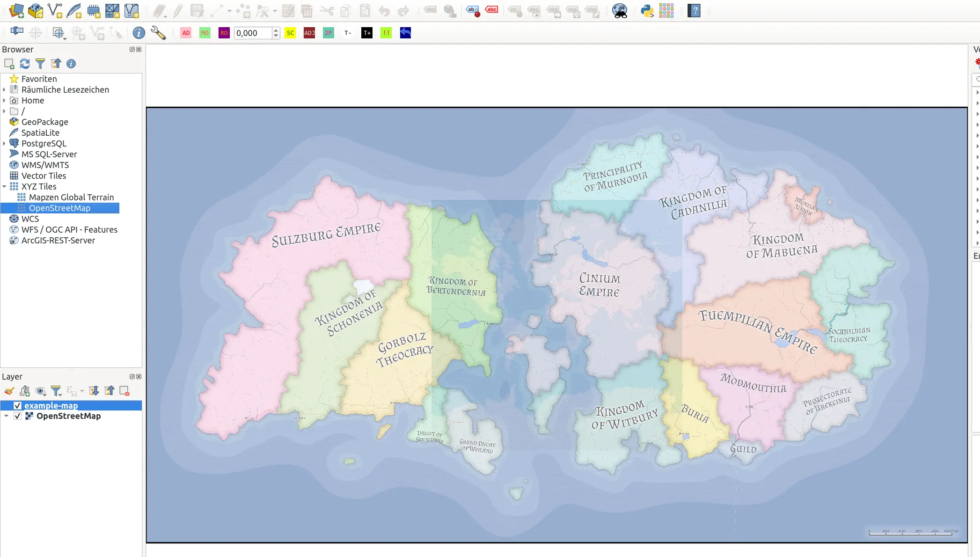
Task: Click the Filter Browser button
Action: coord(40,63)
